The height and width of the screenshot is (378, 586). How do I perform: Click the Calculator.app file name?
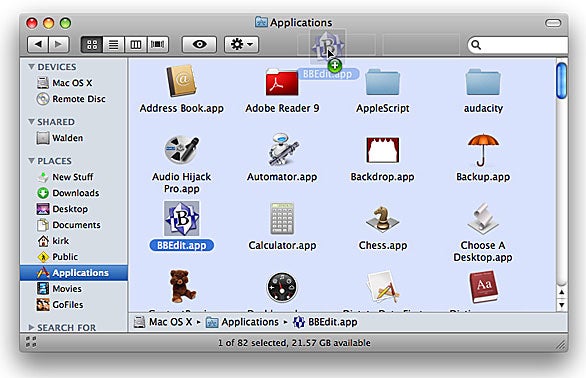(x=282, y=245)
